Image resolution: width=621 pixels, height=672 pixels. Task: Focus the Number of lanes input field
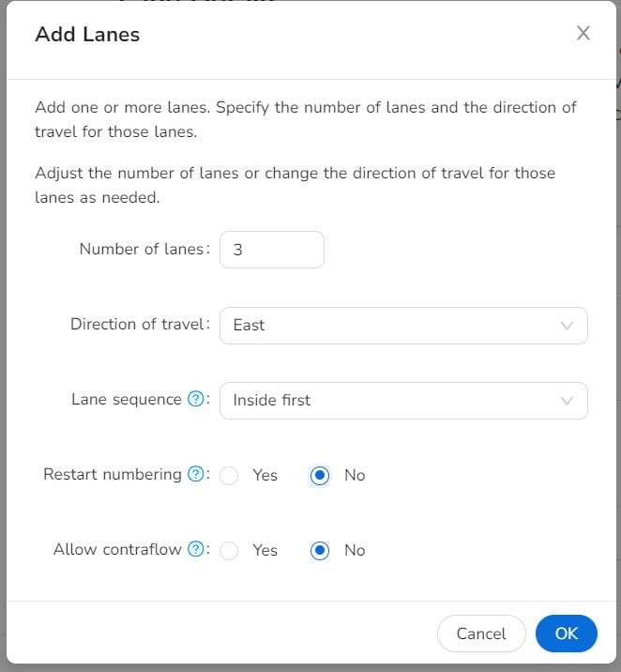point(271,251)
